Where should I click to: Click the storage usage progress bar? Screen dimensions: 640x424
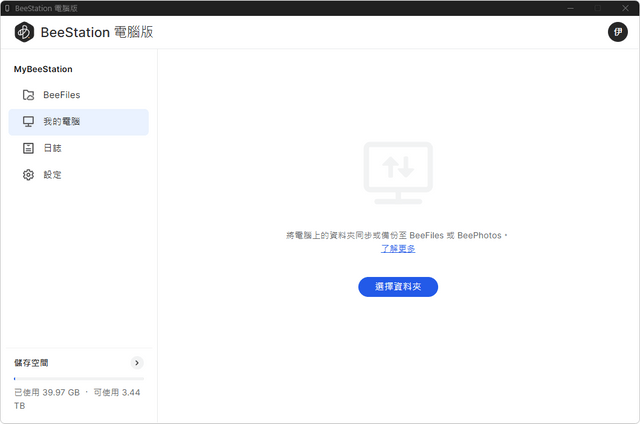tap(79, 379)
